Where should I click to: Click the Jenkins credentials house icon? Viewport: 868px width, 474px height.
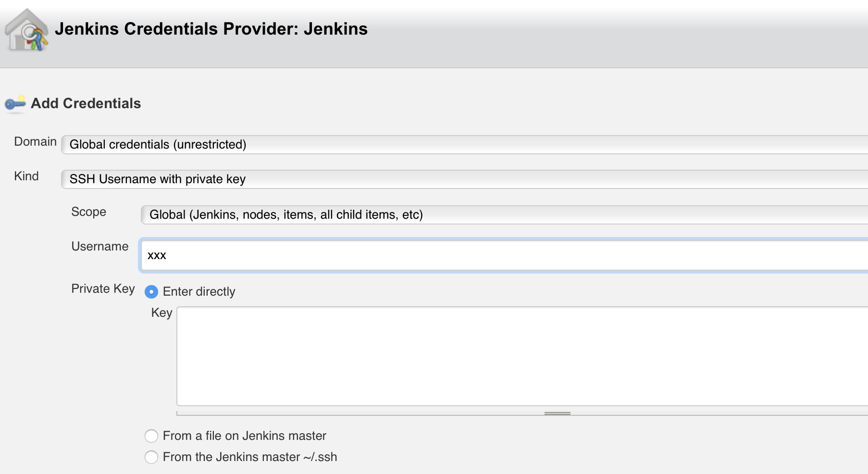(x=26, y=30)
